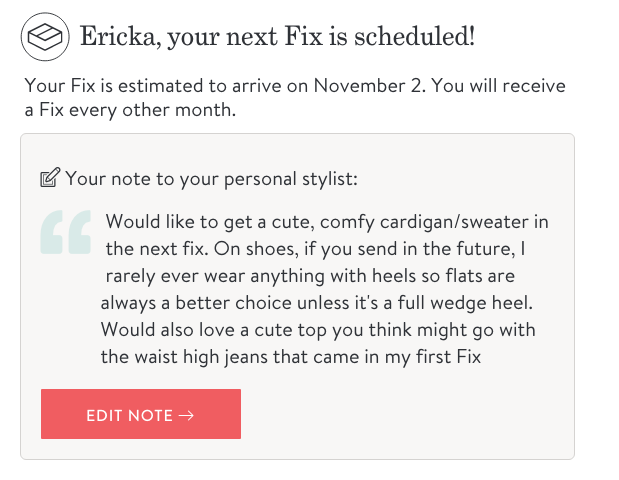Click the box icon beside the heading
The image size is (619, 480).
(x=44, y=38)
